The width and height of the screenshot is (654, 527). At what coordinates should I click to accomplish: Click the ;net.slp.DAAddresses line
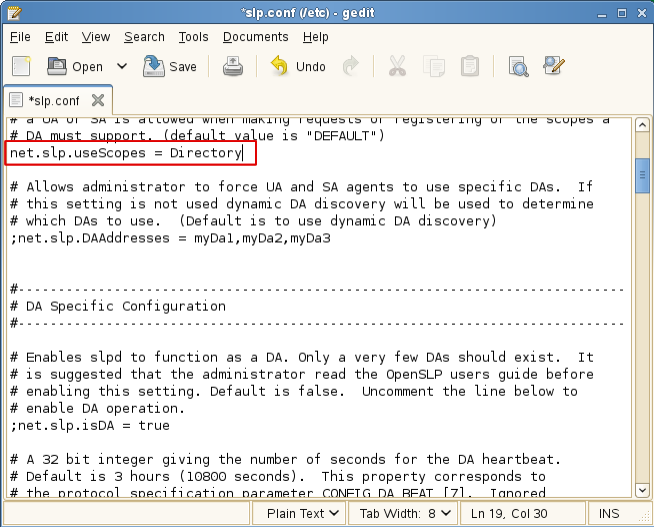click(x=170, y=238)
